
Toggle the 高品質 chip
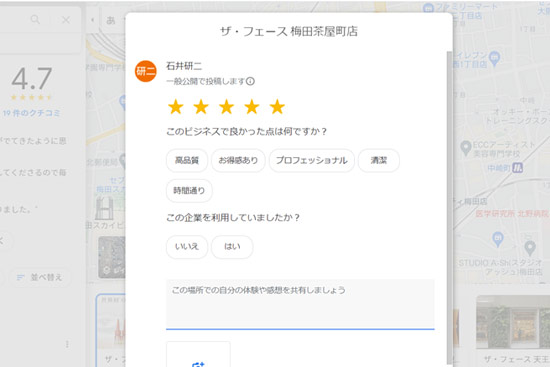click(187, 160)
